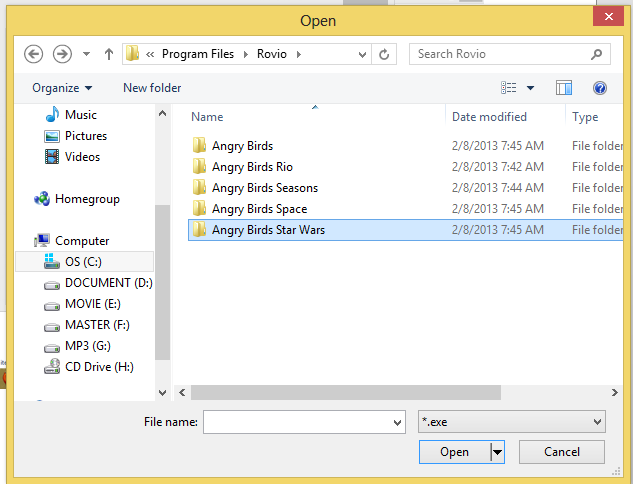633x484 pixels.
Task: Select the MASTER (F:) drive
Action: [87, 325]
